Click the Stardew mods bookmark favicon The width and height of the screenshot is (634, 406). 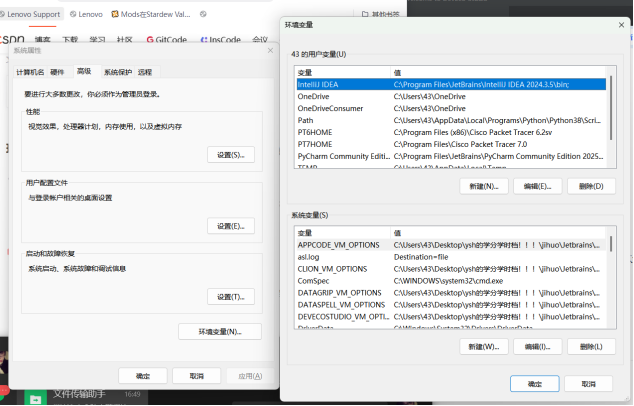(x=115, y=15)
